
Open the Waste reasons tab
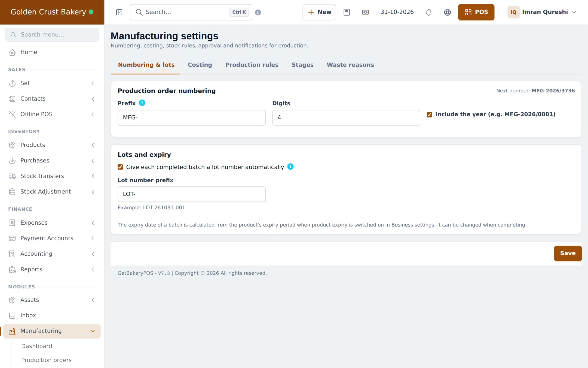point(350,65)
